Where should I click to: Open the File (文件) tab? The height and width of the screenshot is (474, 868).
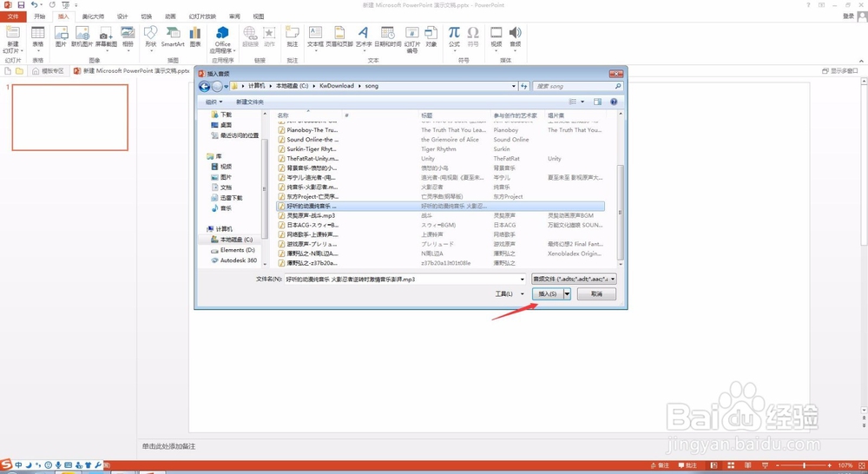pyautogui.click(x=13, y=16)
